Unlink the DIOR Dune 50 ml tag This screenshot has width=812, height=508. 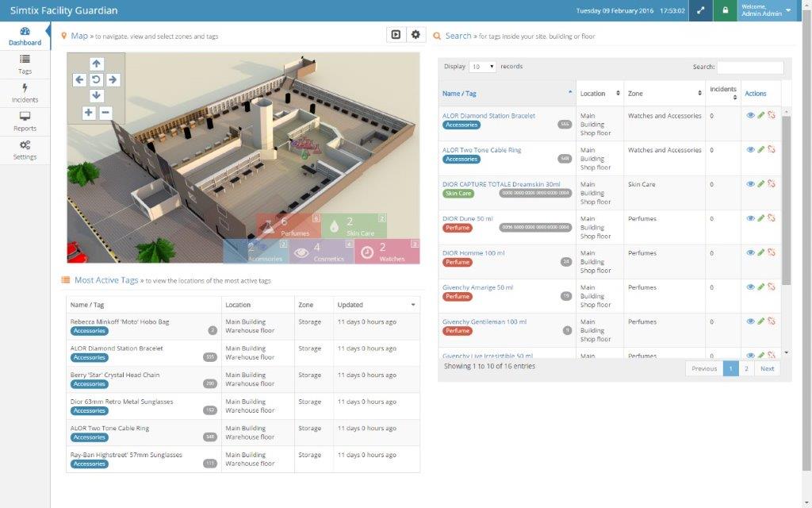coord(772,218)
